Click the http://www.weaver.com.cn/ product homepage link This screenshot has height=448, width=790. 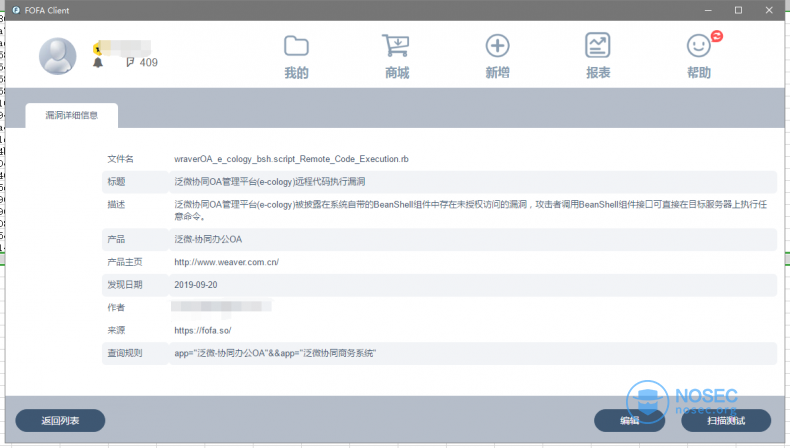226,262
